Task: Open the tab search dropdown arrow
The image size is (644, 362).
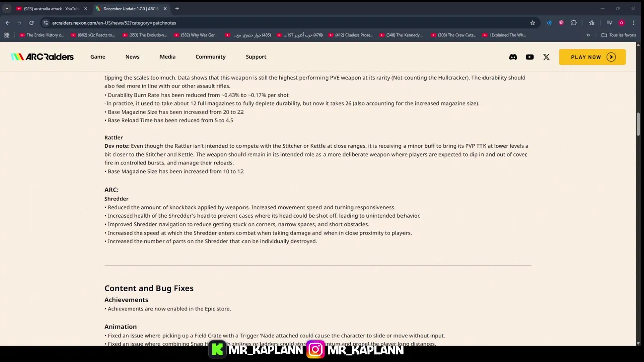Action: pyautogui.click(x=7, y=9)
